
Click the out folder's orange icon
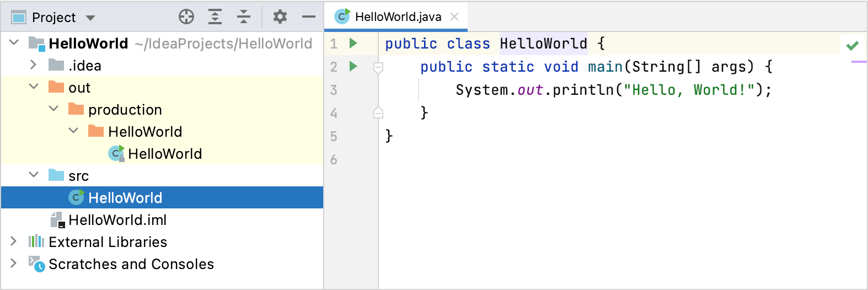pos(56,87)
